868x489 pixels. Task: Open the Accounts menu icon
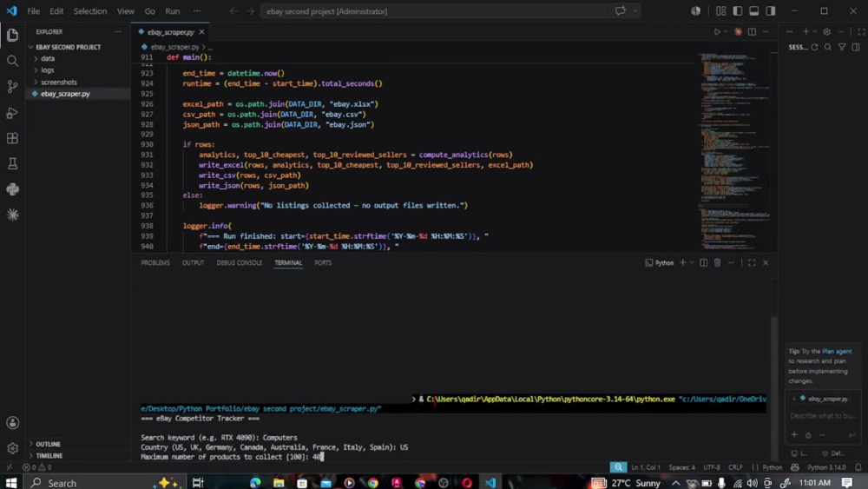point(12,423)
